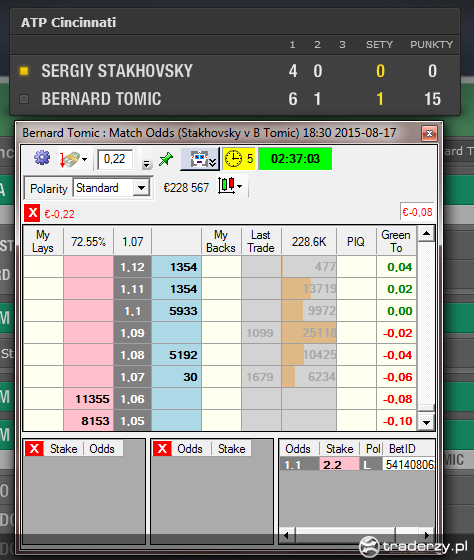Open dropdown arrow next to money icon

click(x=85, y=159)
